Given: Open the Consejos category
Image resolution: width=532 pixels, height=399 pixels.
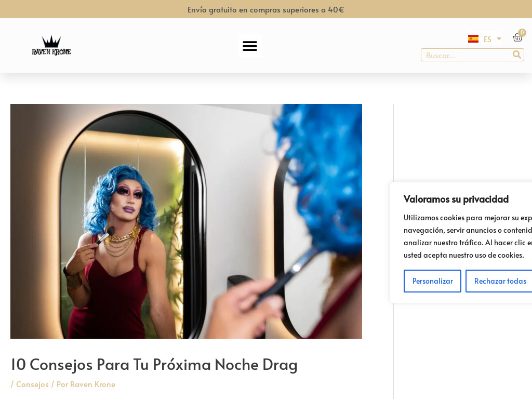Looking at the screenshot, I should click(x=32, y=384).
